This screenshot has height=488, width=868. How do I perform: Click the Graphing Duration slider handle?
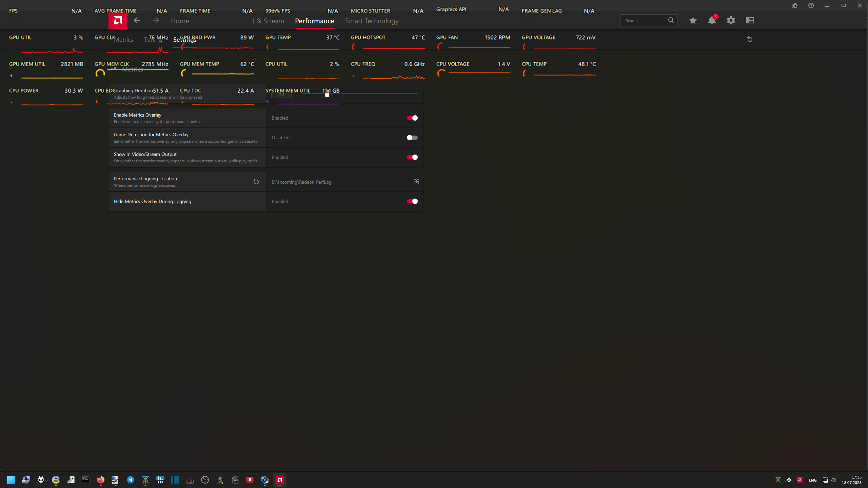coord(327,95)
